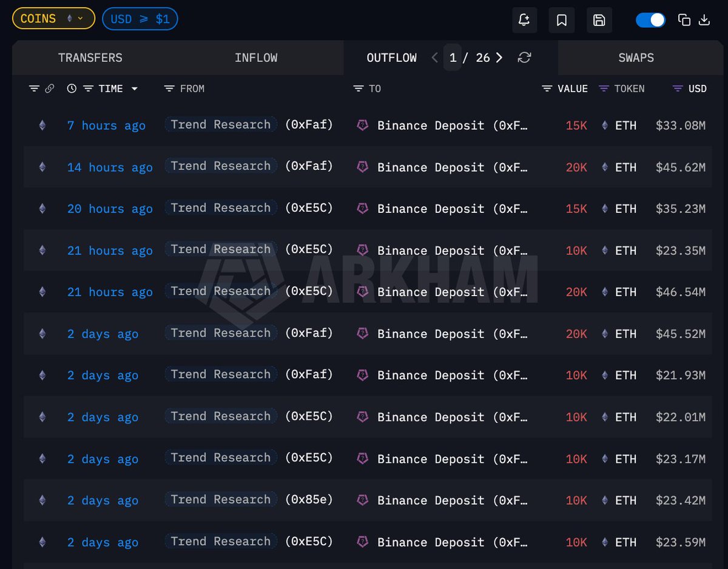Viewport: 728px width, 569px height.
Task: Click Ethereum chain icon in 7 hours ago row
Action: click(42, 126)
